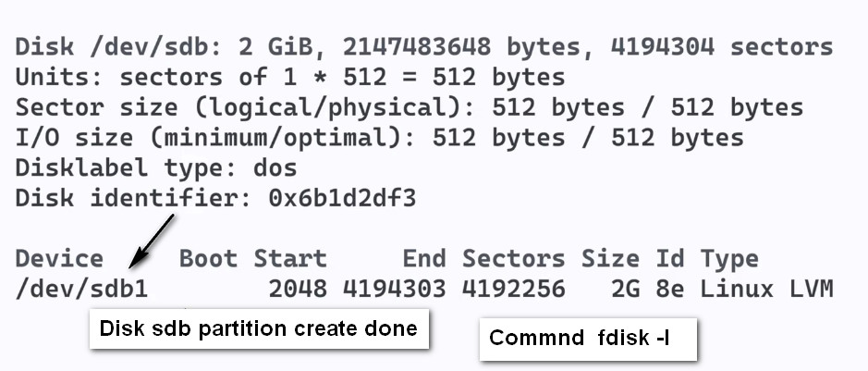Click the "Commnd fdisk -l" label box
This screenshot has height=371, width=868.
[x=588, y=339]
